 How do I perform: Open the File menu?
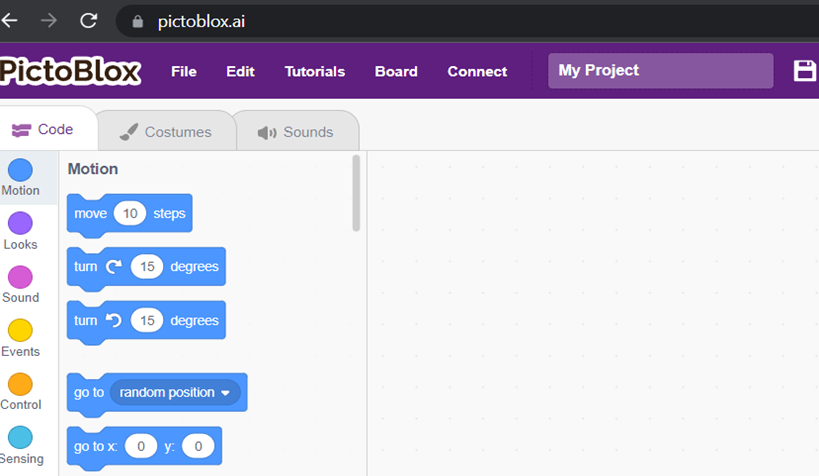184,72
